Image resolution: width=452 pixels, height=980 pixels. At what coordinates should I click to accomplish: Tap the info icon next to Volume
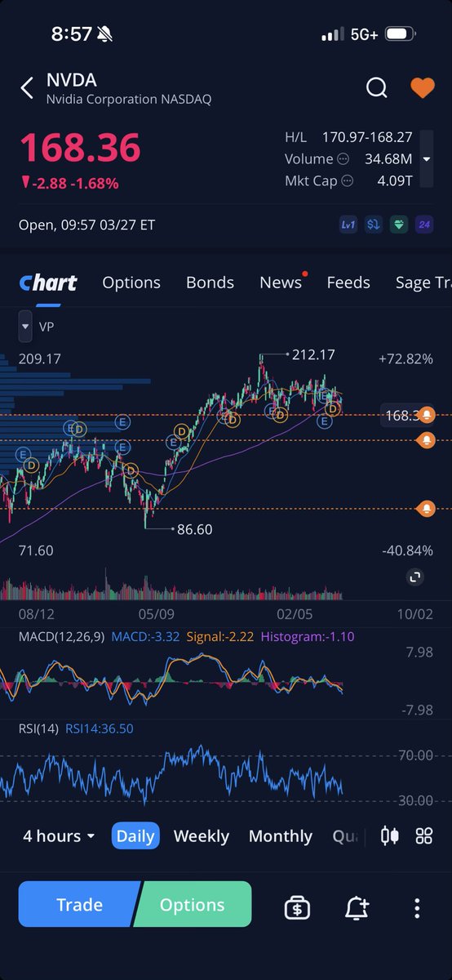tap(343, 159)
